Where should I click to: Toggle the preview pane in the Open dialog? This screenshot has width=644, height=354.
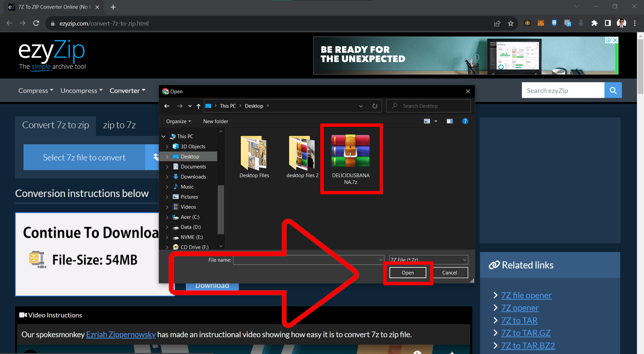449,121
